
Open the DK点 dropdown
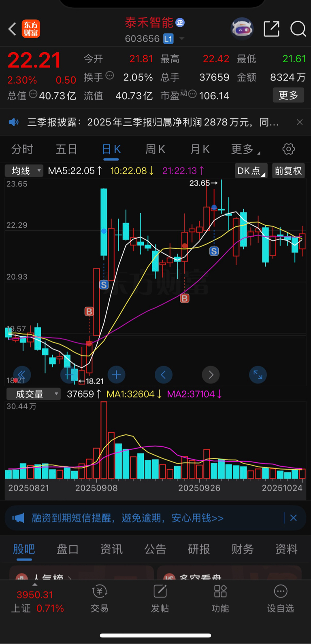(x=251, y=171)
